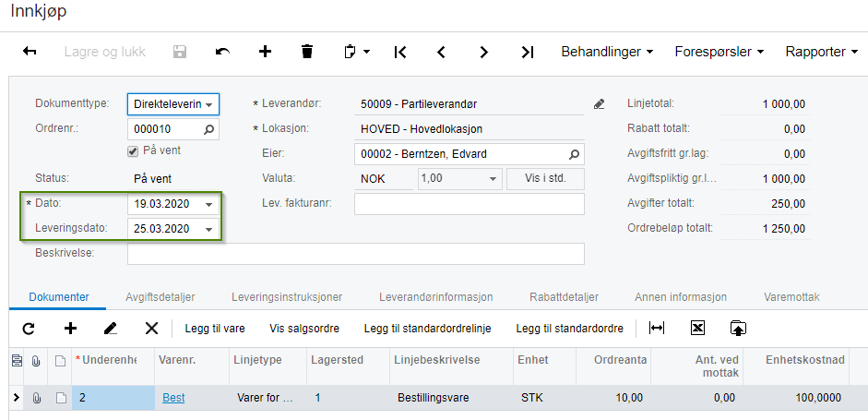
Task: Click the attachment paperclip header icon
Action: point(36,361)
